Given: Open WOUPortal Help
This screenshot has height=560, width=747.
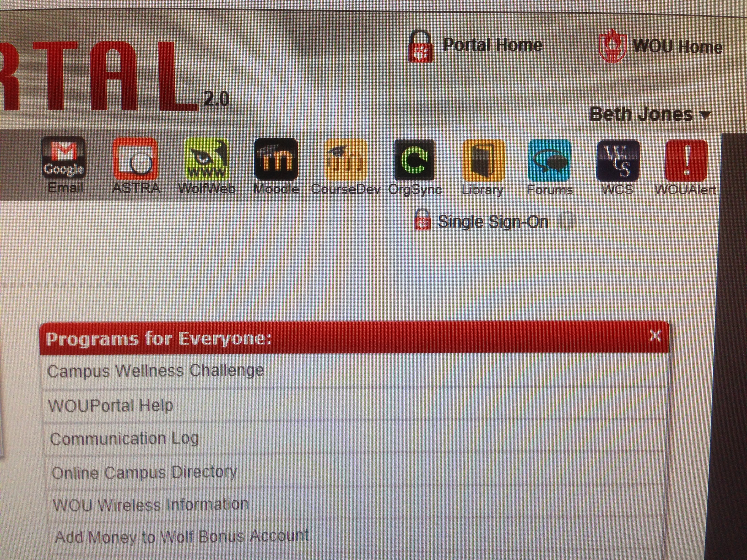Looking at the screenshot, I should 354,405.
